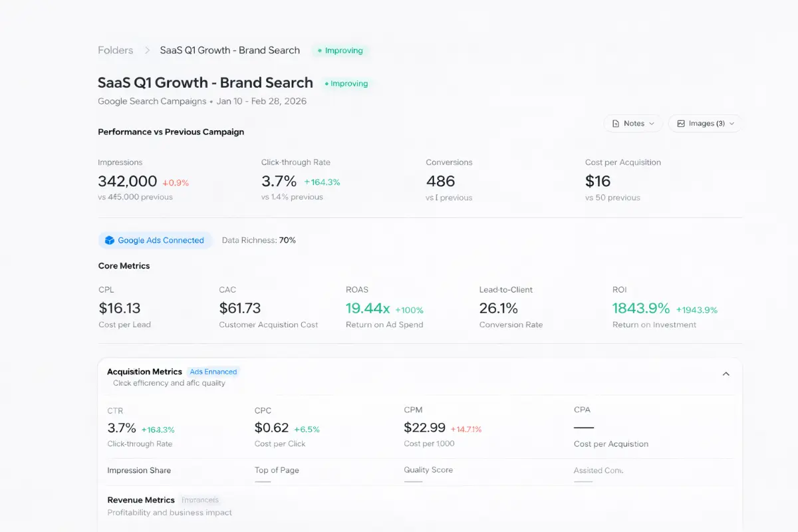Select the ROAS 19.44x metric
This screenshot has width=798, height=532.
368,309
